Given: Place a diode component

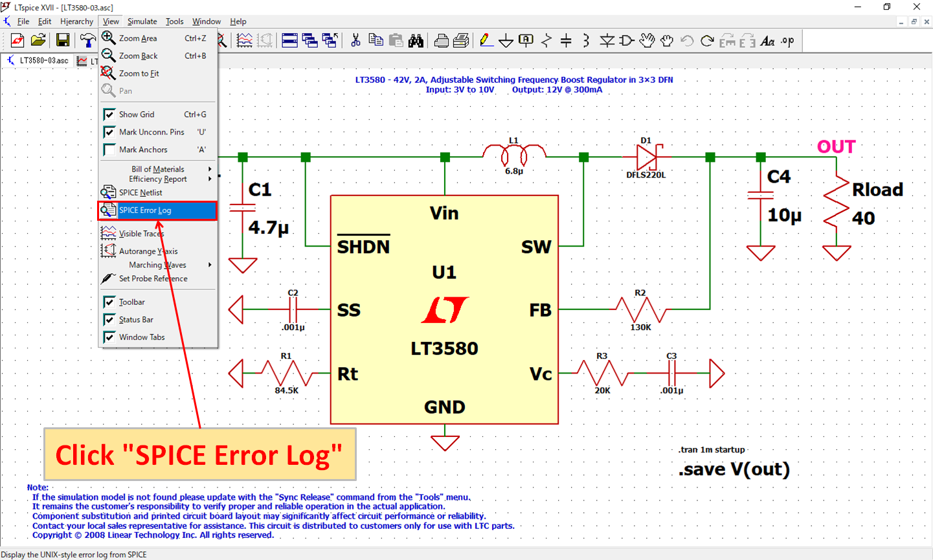Looking at the screenshot, I should [607, 39].
